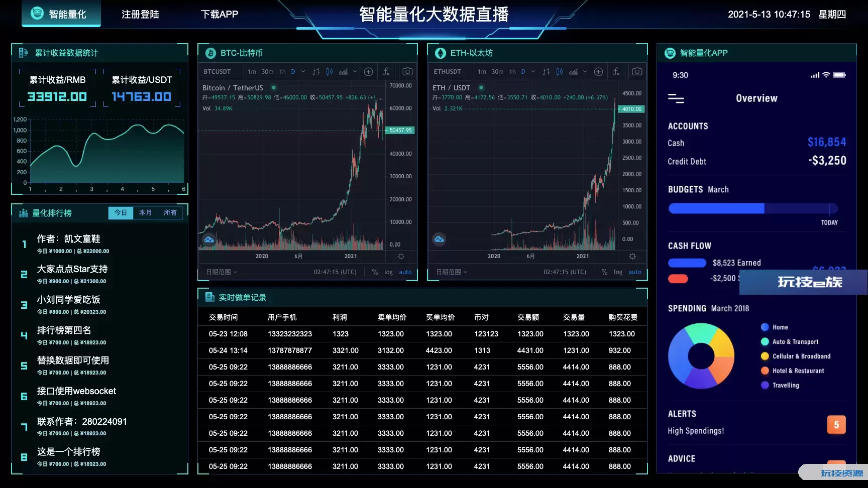Click the BTC area chart style icon
Screen dimensions: 868x488
(x=343, y=72)
